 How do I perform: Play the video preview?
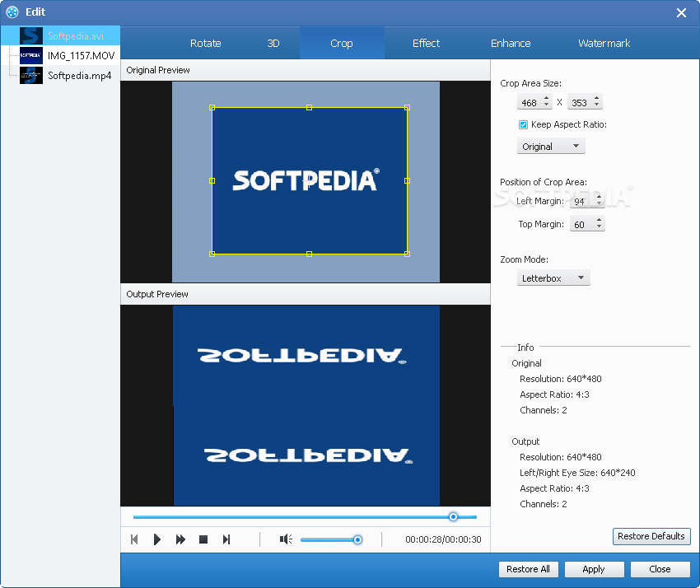(156, 539)
